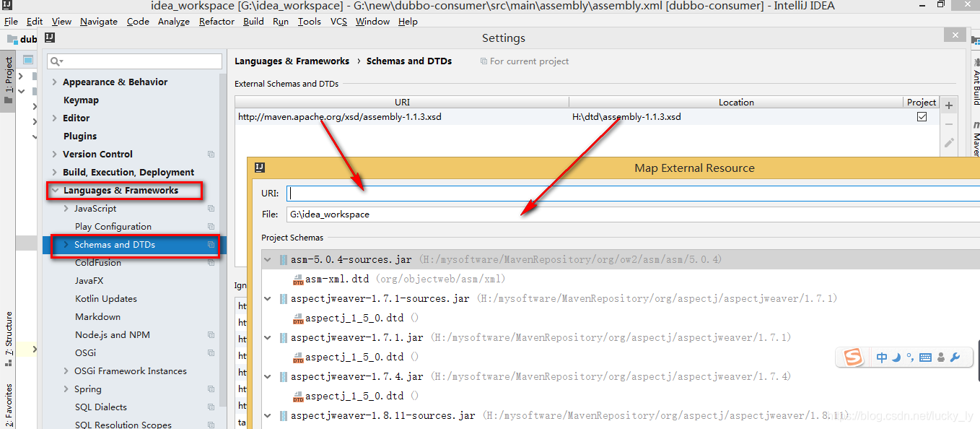This screenshot has width=980, height=429.
Task: Select Markdown settings item
Action: click(98, 317)
